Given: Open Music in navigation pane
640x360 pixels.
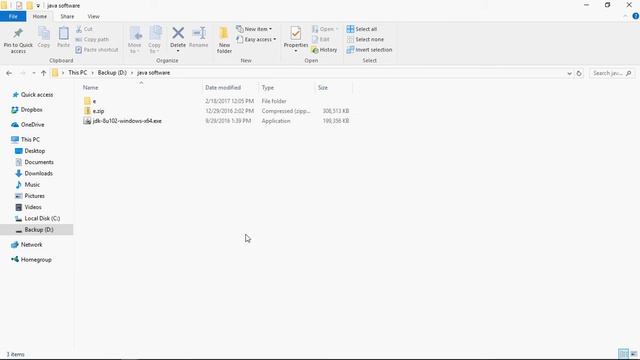Looking at the screenshot, I should 32,185.
